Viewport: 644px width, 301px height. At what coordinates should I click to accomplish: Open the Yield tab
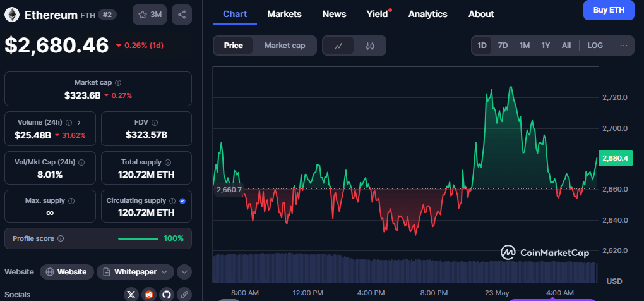point(377,14)
